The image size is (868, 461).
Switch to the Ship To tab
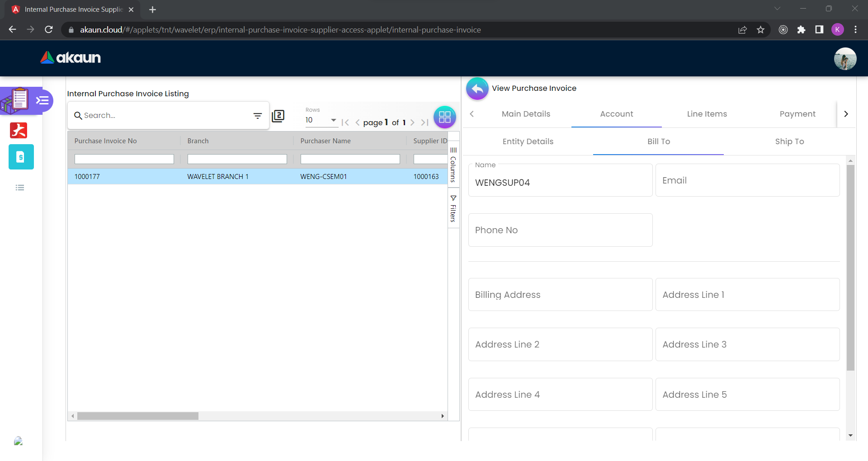pyautogui.click(x=789, y=141)
